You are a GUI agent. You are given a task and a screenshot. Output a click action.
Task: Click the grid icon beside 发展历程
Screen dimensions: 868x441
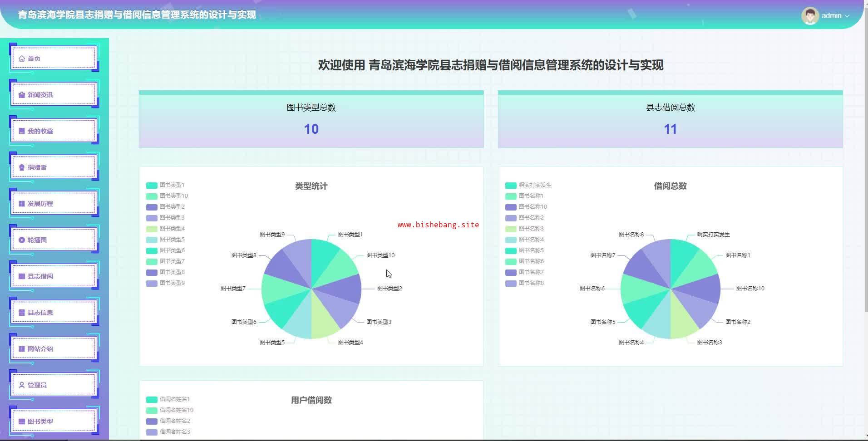22,204
